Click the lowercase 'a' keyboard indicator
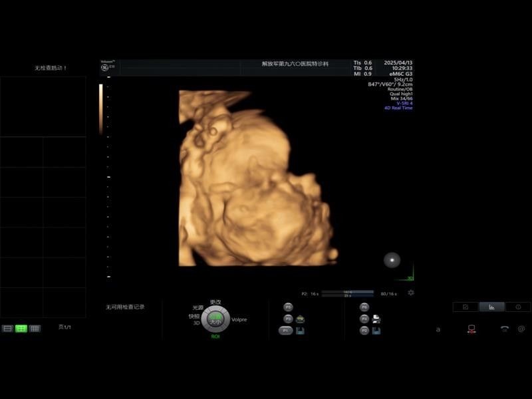 click(438, 329)
